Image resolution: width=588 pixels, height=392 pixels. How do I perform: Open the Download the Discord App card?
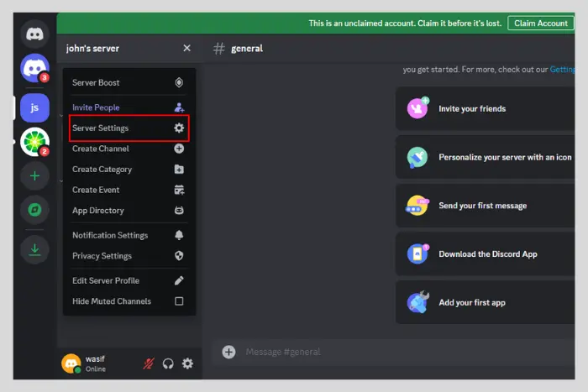click(486, 254)
